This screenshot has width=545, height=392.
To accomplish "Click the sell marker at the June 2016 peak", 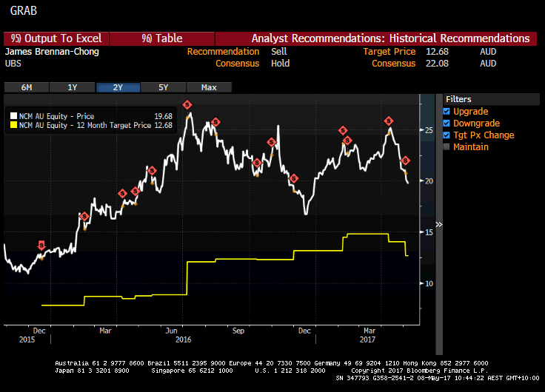I will pos(187,104).
